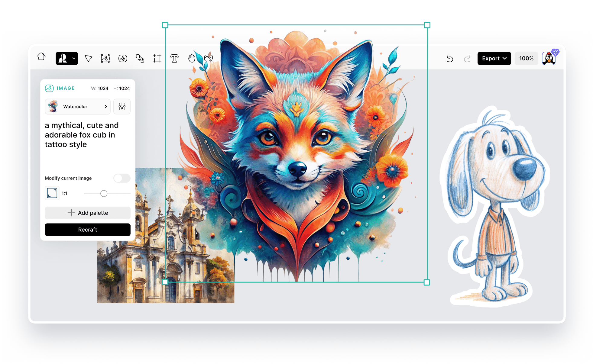Click the upload image icon
The image size is (593, 364).
click(209, 59)
